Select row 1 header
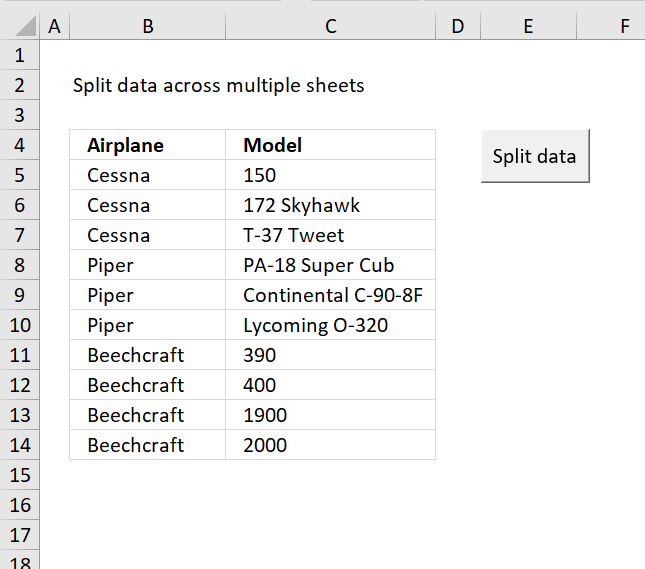The image size is (645, 569). tap(20, 55)
